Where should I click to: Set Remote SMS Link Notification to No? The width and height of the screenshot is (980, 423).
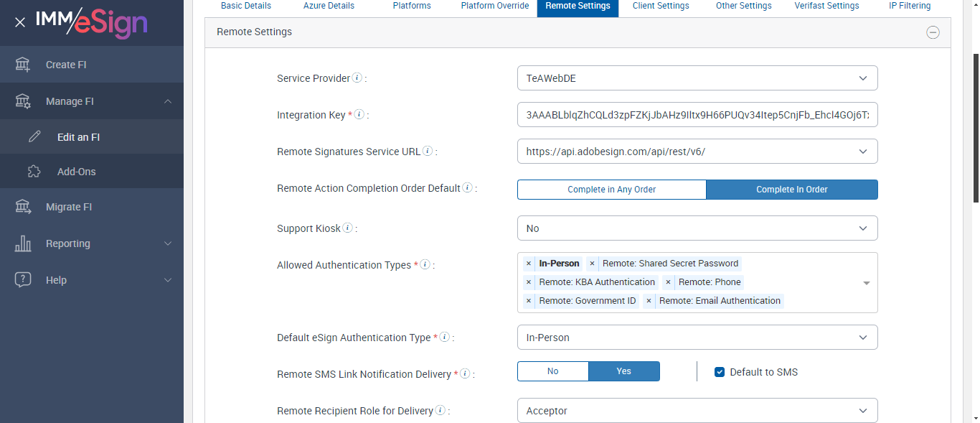pyautogui.click(x=552, y=371)
